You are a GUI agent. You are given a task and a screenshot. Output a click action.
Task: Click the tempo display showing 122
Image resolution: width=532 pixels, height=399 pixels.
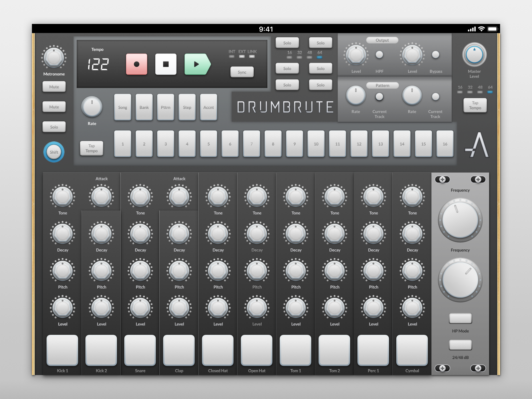tap(98, 64)
